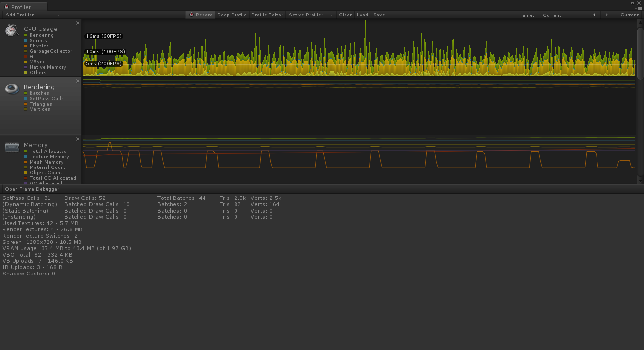
Task: Select the Memory module chip icon
Action: [x=12, y=147]
